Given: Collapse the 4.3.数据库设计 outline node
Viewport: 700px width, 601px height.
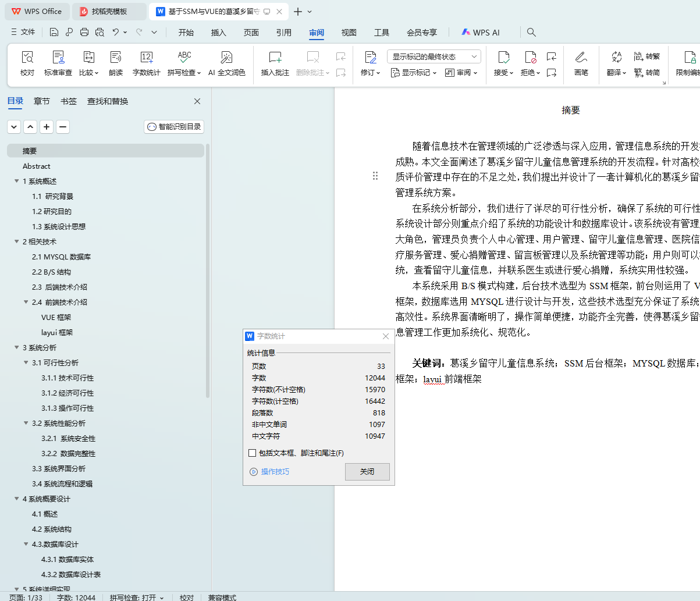Looking at the screenshot, I should coord(26,544).
